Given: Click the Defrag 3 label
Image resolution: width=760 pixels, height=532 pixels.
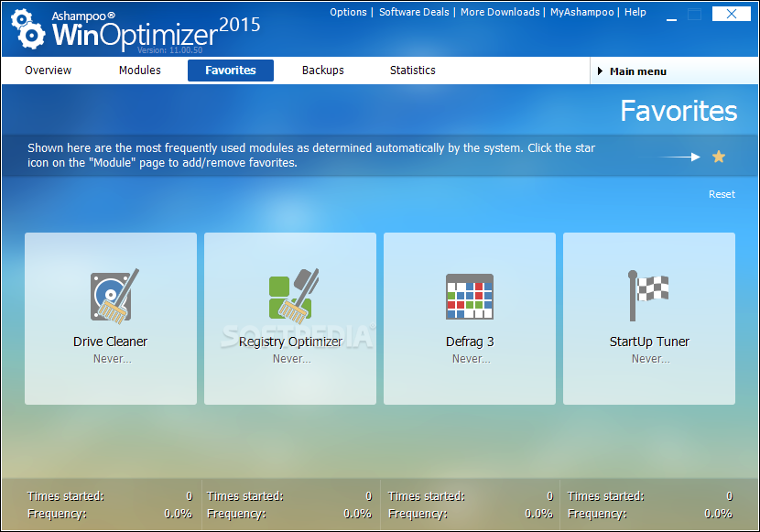Looking at the screenshot, I should [470, 342].
